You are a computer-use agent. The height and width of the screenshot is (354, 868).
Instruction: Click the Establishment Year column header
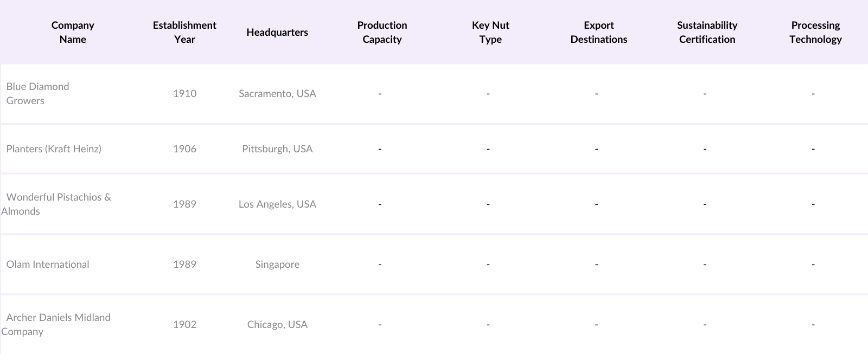[x=184, y=32]
